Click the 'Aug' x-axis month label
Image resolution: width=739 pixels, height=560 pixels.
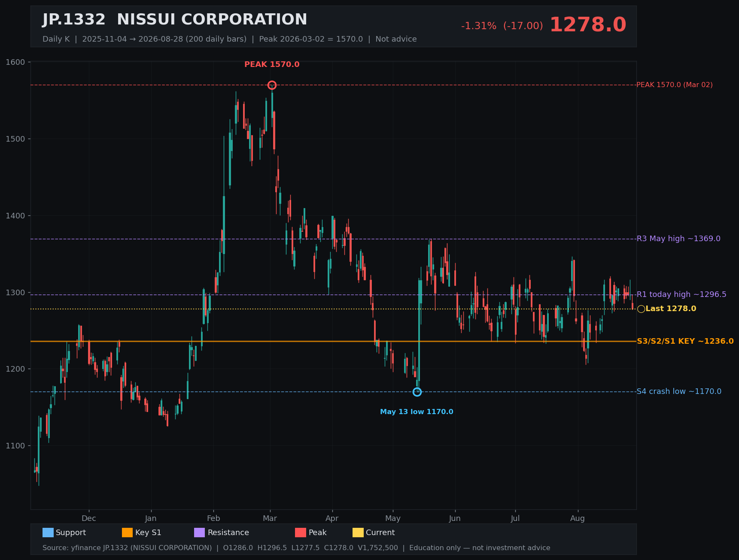[x=578, y=518]
